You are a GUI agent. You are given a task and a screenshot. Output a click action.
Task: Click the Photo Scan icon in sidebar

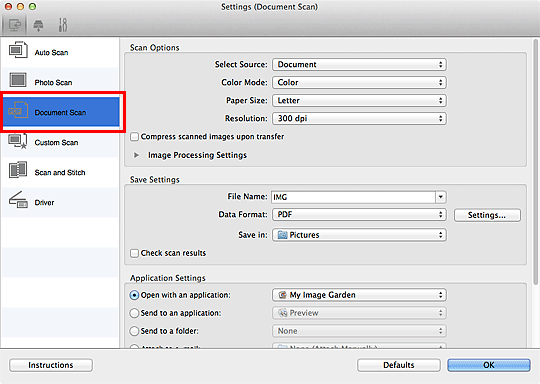[x=18, y=80]
